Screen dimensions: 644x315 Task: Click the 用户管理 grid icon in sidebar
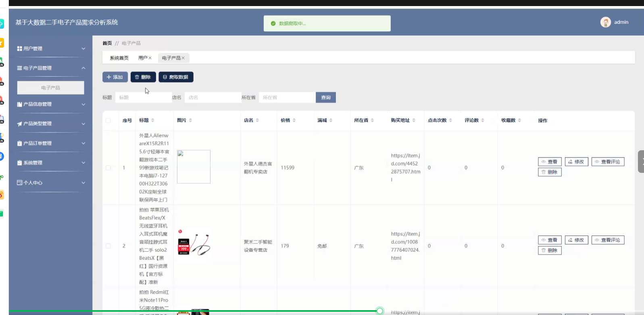[19, 48]
